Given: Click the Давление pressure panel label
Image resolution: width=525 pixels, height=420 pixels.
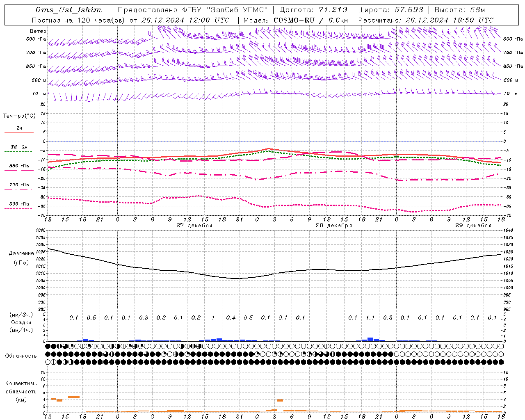Looking at the screenshot, I should [x=21, y=253].
